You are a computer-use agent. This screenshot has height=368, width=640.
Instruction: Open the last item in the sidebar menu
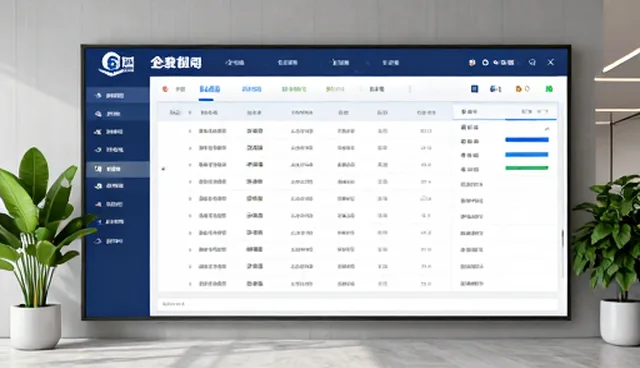tap(109, 241)
